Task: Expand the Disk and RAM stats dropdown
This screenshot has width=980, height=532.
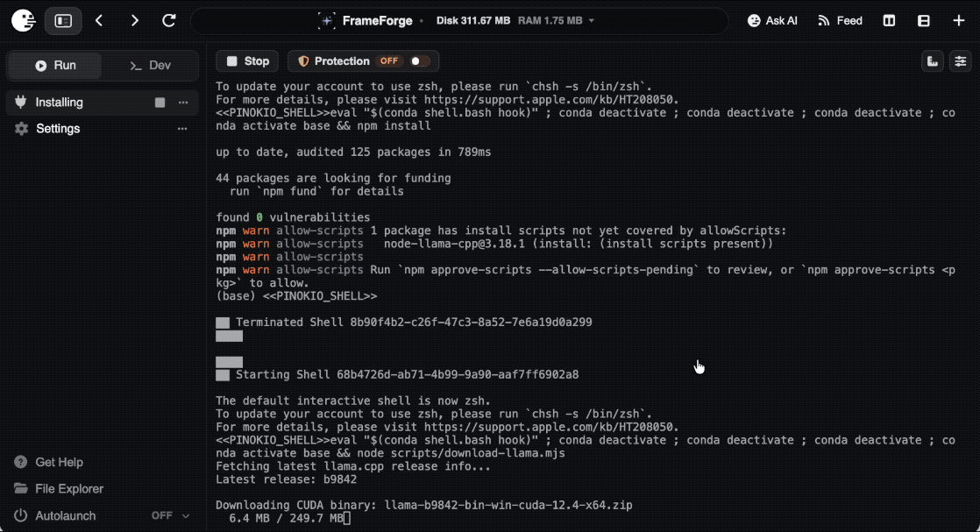Action: [592, 21]
